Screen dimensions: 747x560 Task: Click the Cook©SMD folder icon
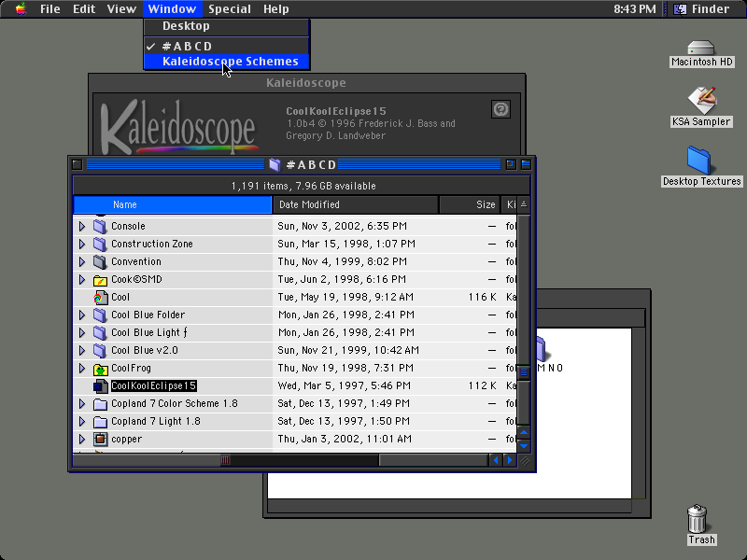(x=100, y=279)
